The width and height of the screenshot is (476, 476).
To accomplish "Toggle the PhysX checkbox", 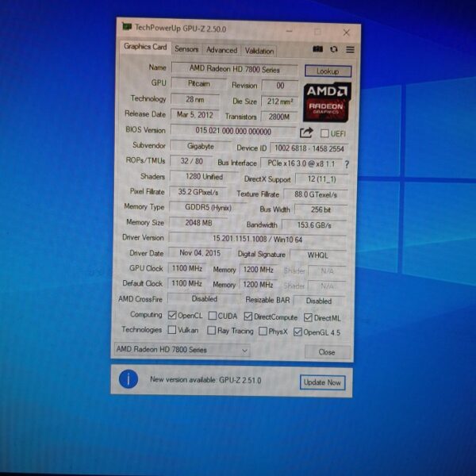I will tap(263, 331).
